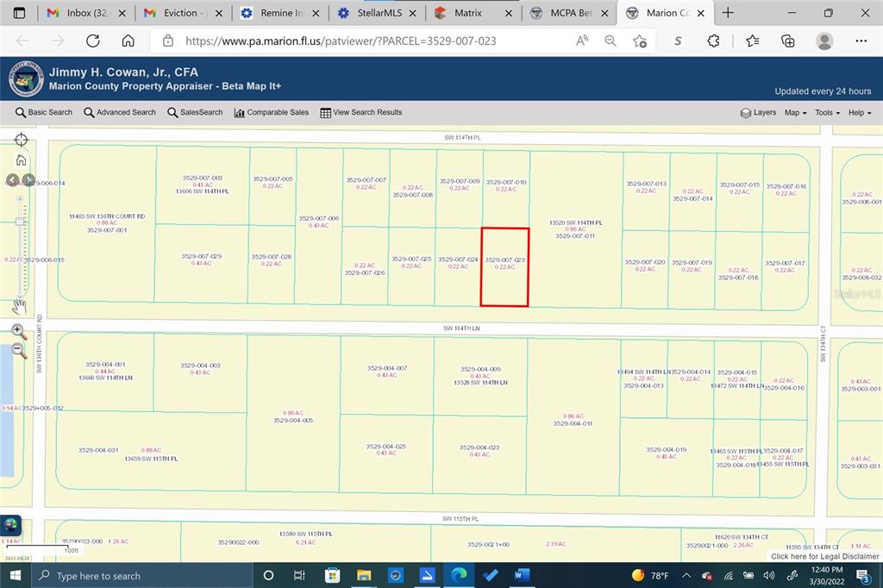This screenshot has height=588, width=883.
Task: Open Layers panel
Action: coord(758,113)
